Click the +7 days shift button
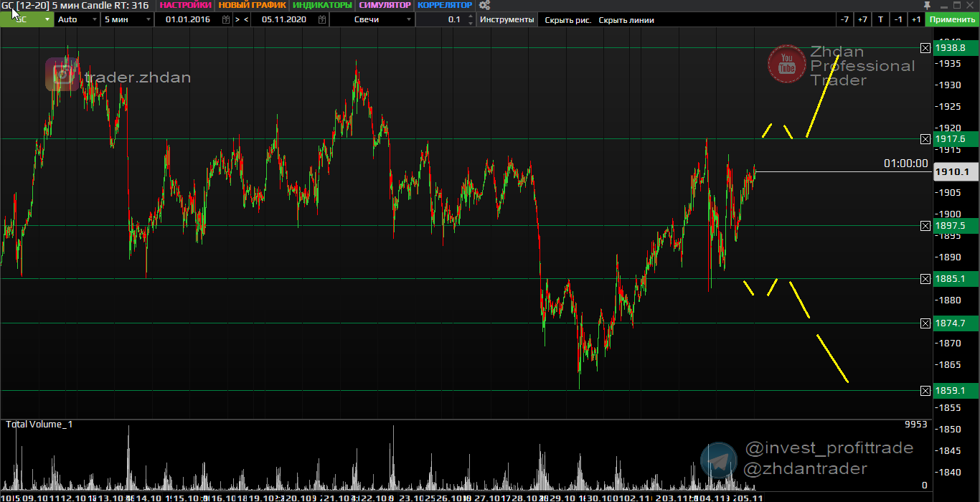The width and height of the screenshot is (980, 502). click(x=862, y=19)
